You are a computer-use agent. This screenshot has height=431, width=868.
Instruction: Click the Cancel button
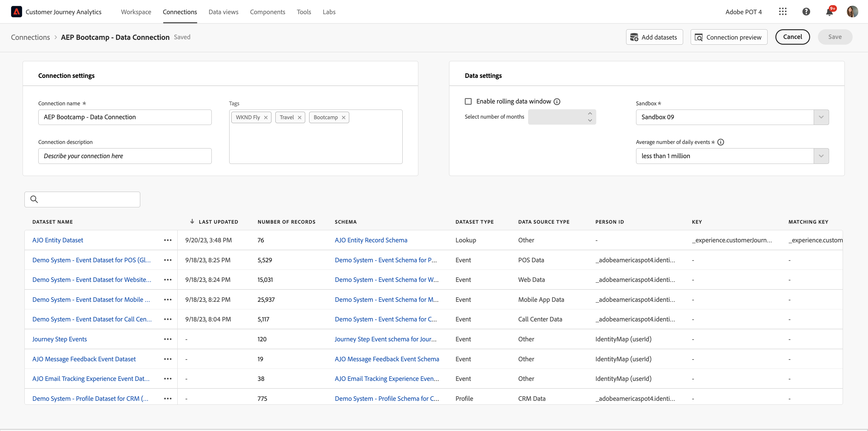point(793,37)
